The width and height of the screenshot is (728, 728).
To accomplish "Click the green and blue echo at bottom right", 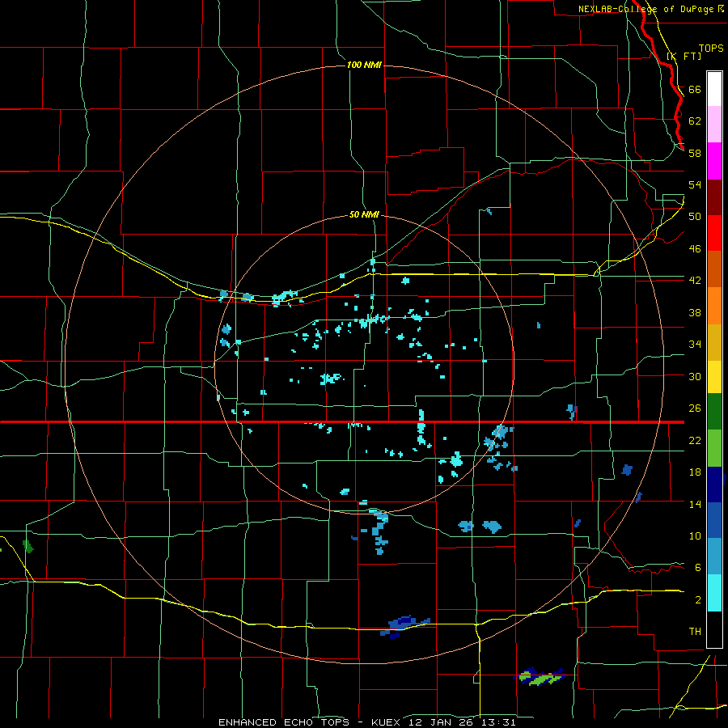I will (x=540, y=677).
